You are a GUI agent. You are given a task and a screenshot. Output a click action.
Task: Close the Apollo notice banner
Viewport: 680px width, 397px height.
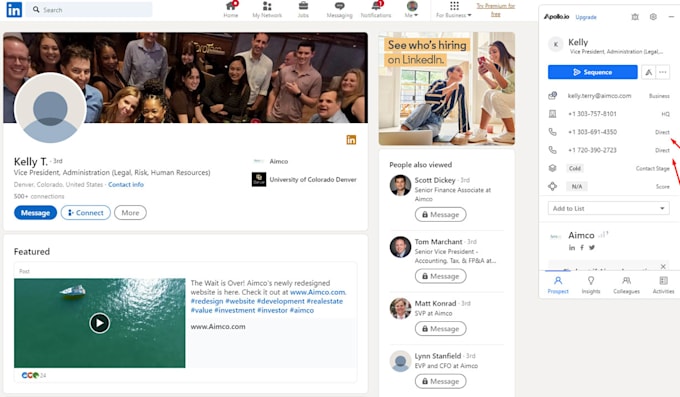click(x=663, y=266)
